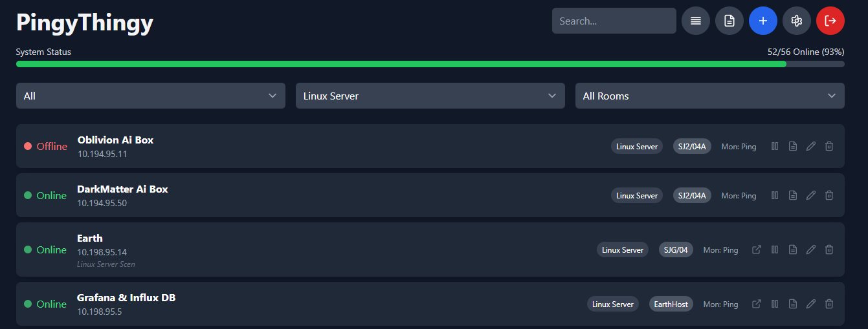
Task: Open the All status filter dropdown
Action: pyautogui.click(x=150, y=96)
